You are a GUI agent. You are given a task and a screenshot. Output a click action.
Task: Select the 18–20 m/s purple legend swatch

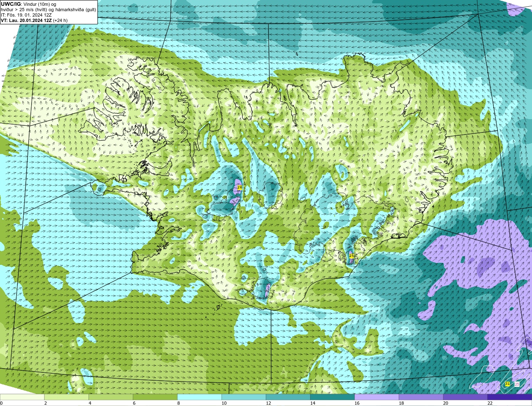[421, 397]
